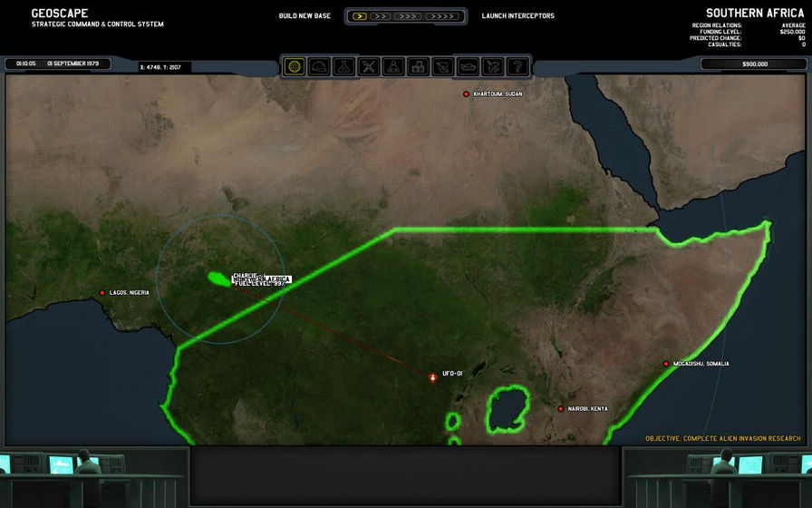Open the Workshop tools icon
Image resolution: width=812 pixels, height=508 pixels.
369,67
